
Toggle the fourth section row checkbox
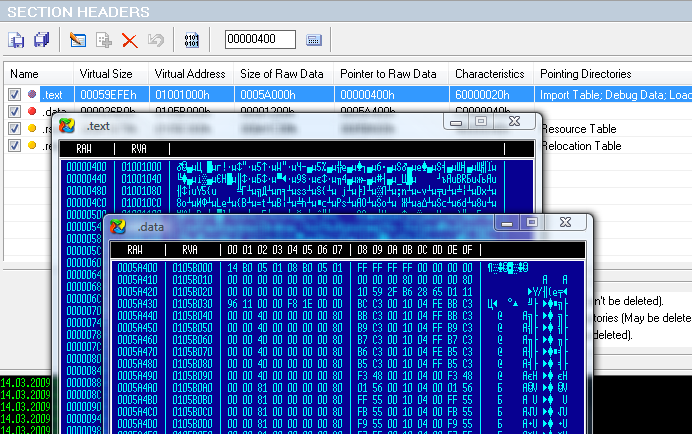pyautogui.click(x=15, y=146)
